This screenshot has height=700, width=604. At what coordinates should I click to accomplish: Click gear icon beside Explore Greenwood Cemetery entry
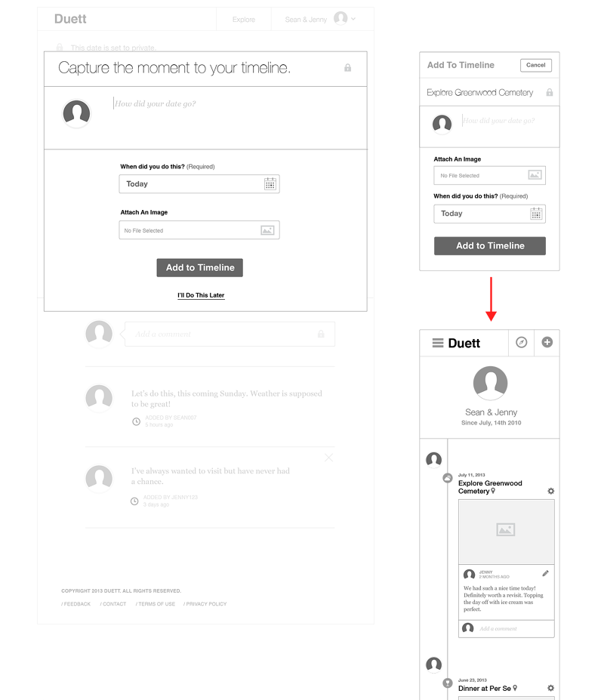[x=550, y=491]
